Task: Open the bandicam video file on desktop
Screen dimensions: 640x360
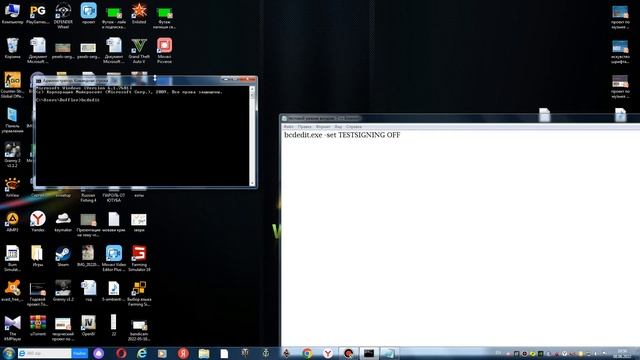Action: pos(139,330)
